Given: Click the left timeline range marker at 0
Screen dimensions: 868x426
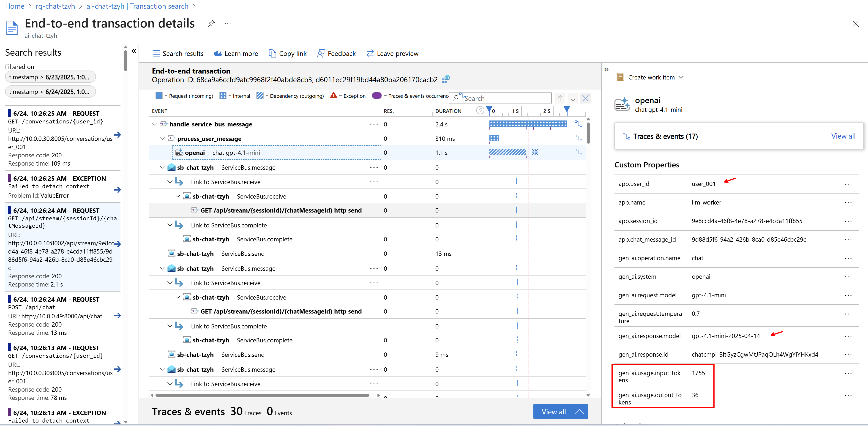Looking at the screenshot, I should 489,109.
